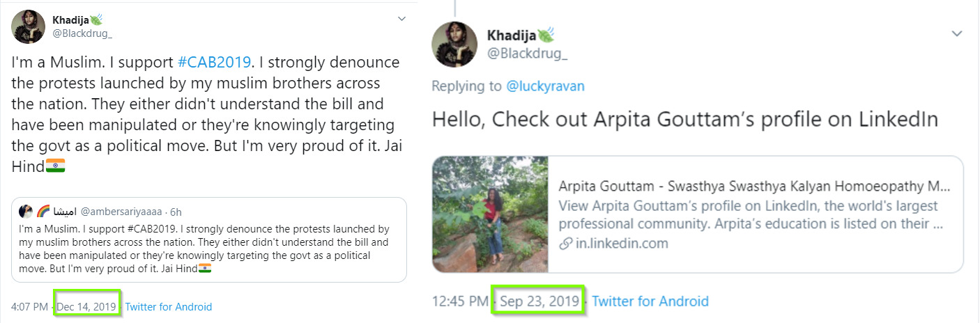Click the Dec 14, 2019 date
This screenshot has width=980, height=323.
coord(87,306)
